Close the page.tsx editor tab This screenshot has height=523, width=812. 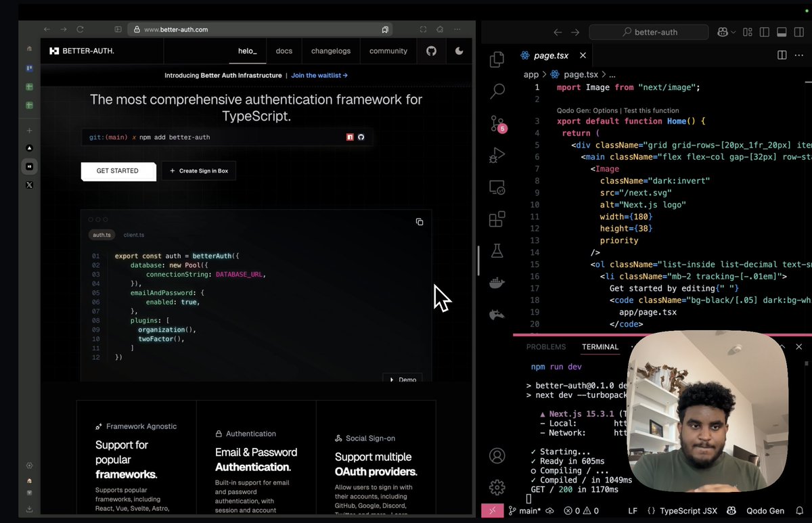coord(583,55)
